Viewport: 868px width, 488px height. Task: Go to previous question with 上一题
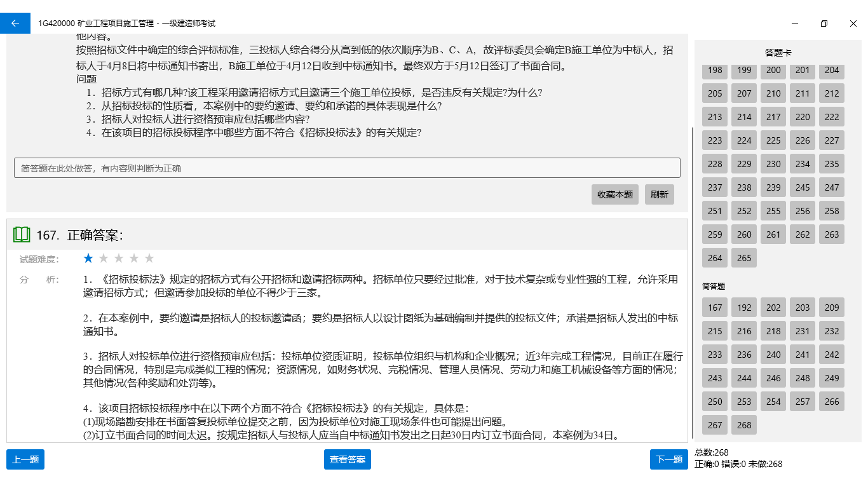[x=25, y=459]
